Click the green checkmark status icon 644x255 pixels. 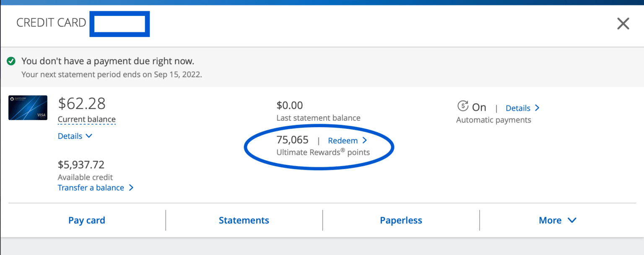[11, 61]
